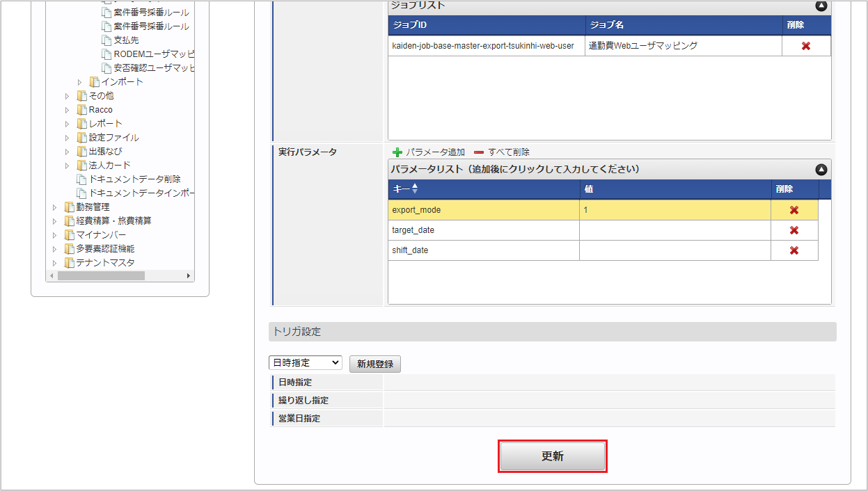Image resolution: width=868 pixels, height=491 pixels.
Task: Open the 日時指定 trigger type dropdown
Action: pyautogui.click(x=306, y=362)
